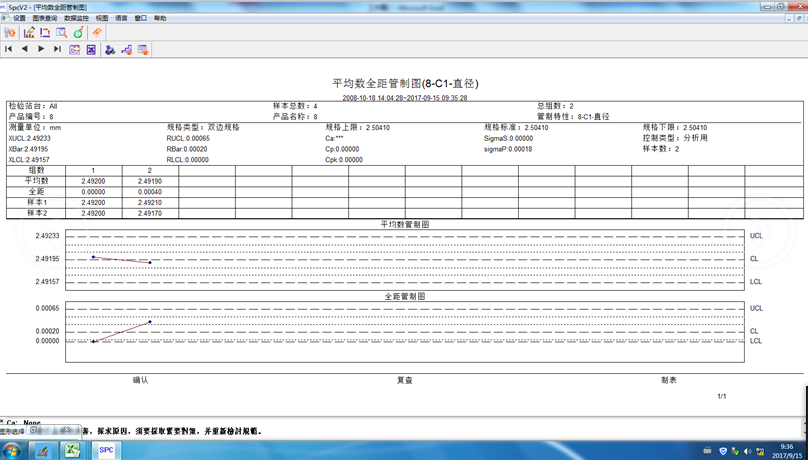Open the 数据监控 menu

(76, 18)
